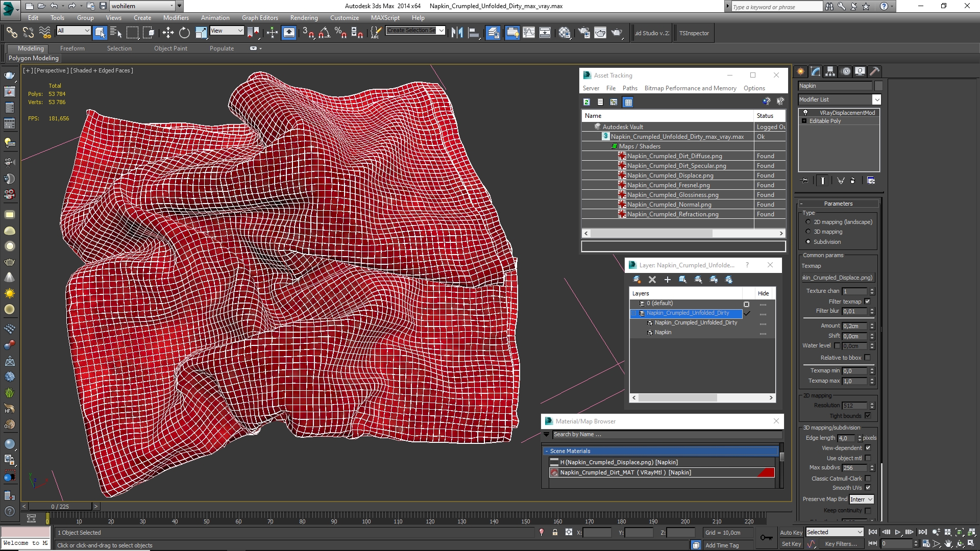Delete layer using X icon in Layer dialog
Screen dimensions: 980x551
(652, 280)
